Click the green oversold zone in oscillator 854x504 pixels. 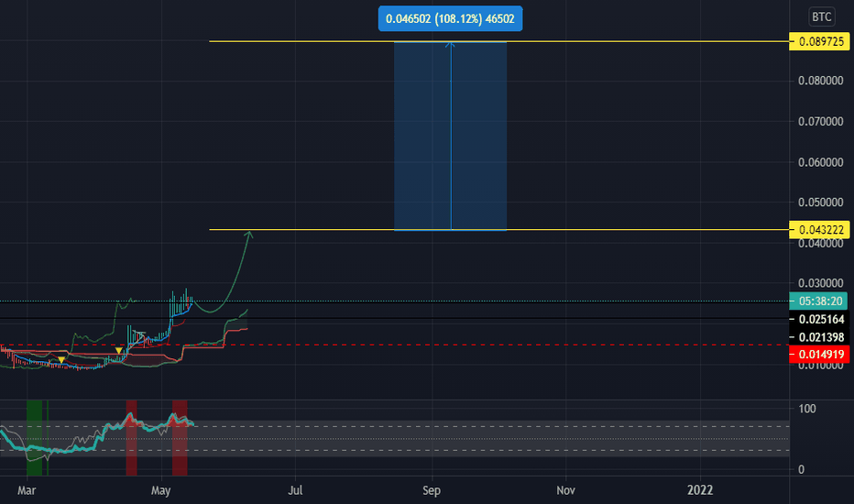(34, 438)
